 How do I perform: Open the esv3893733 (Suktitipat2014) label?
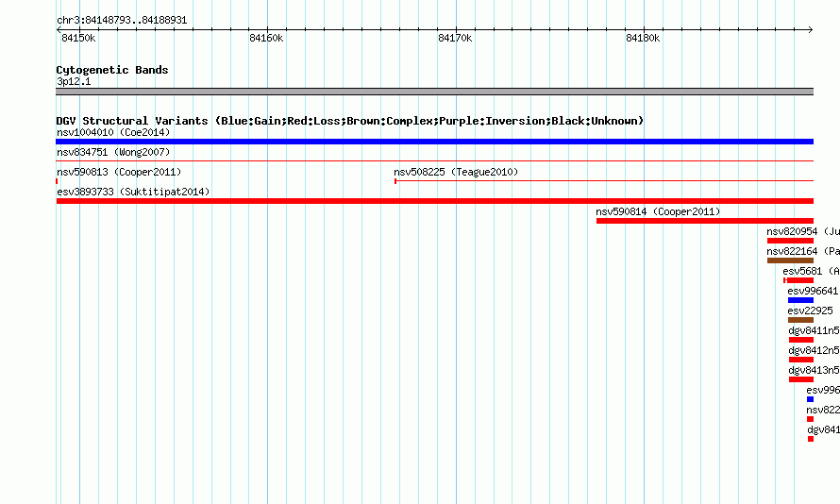(133, 192)
